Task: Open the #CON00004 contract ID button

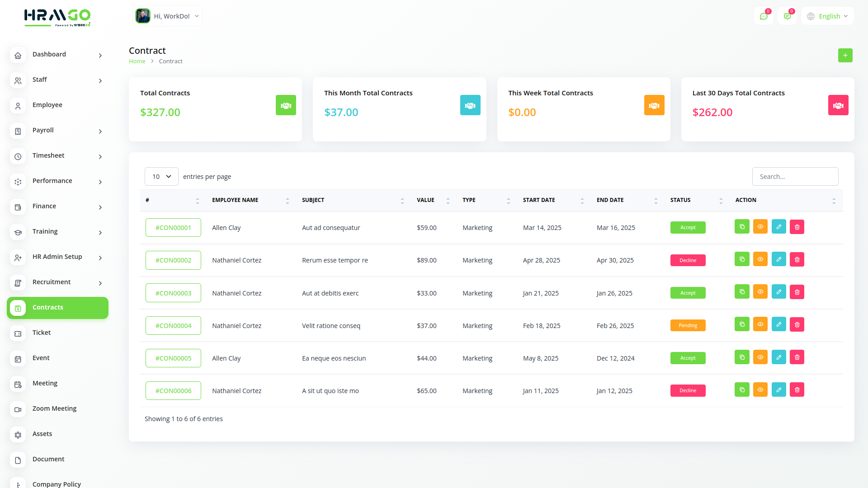Action: [x=173, y=326]
